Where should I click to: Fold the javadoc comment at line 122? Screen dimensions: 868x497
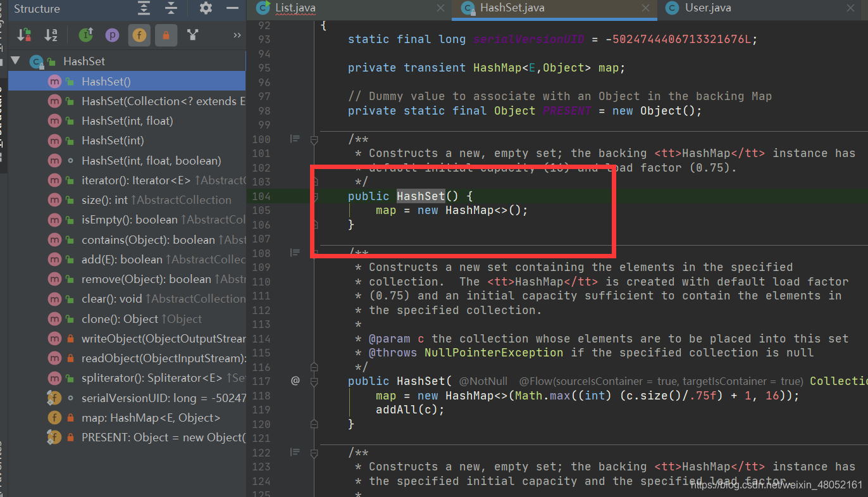click(x=314, y=453)
